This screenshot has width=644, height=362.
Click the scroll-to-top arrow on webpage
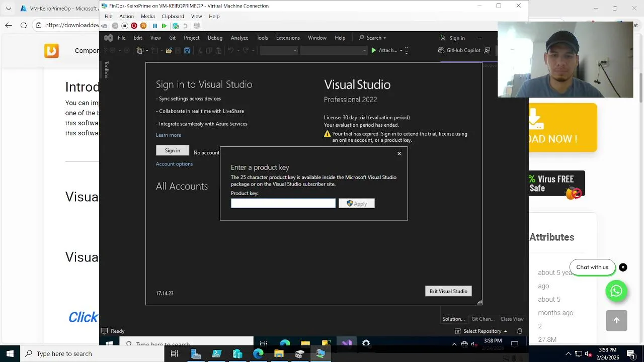pos(616,321)
